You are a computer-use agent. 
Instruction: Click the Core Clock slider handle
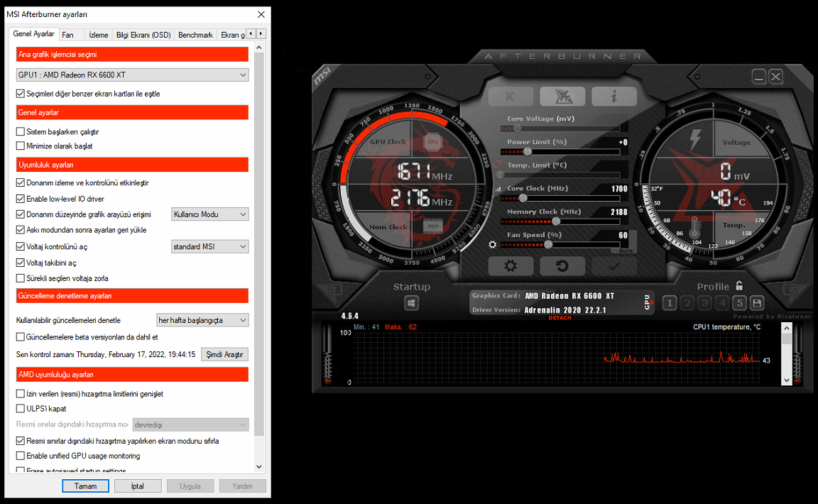click(523, 198)
